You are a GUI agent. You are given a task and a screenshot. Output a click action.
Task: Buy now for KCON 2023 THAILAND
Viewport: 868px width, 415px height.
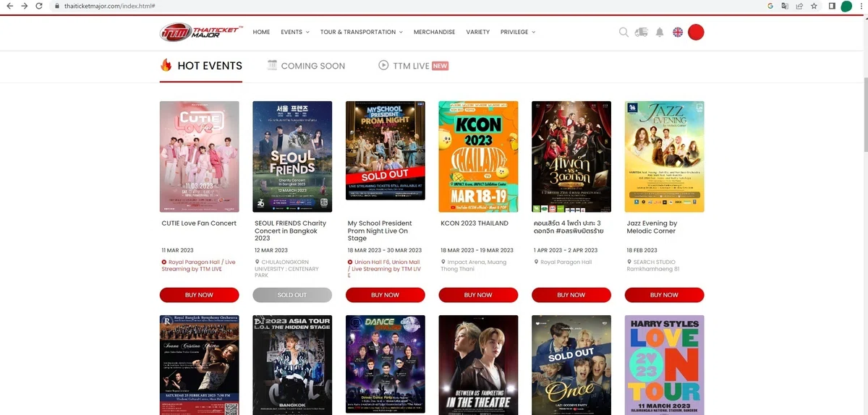click(x=478, y=295)
